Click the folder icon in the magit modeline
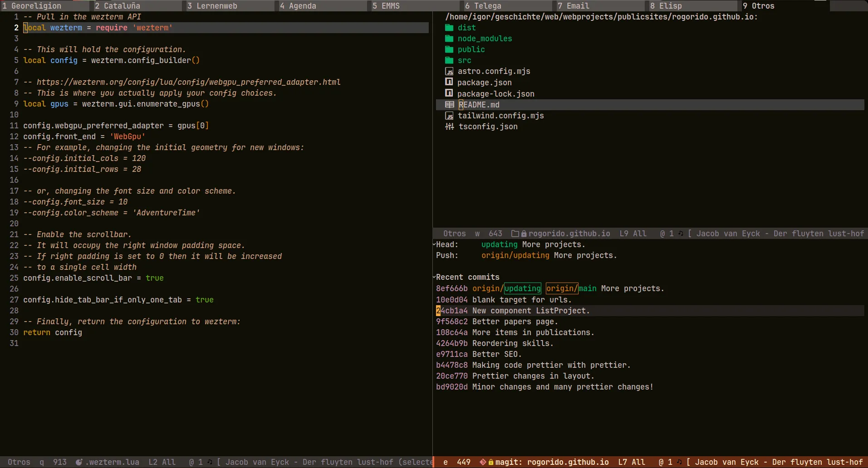 [x=515, y=234]
